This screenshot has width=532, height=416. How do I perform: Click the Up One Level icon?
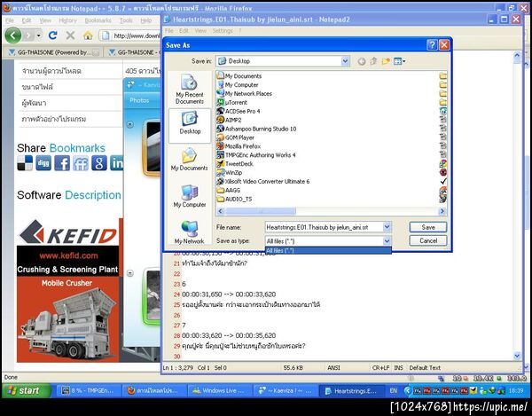[373, 61]
